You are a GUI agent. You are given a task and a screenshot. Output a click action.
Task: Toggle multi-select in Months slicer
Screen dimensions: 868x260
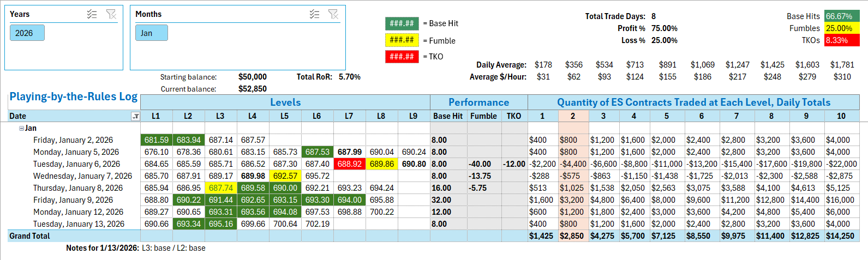point(314,14)
